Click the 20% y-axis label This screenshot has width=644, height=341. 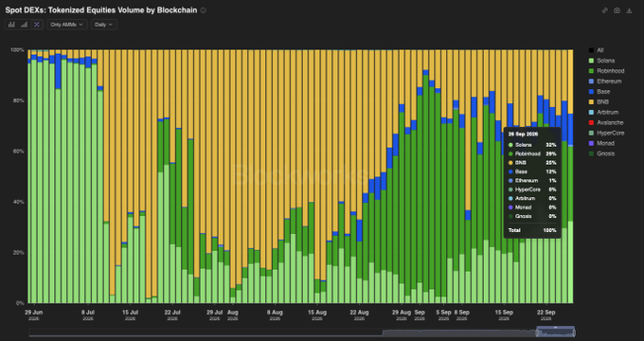tap(19, 252)
